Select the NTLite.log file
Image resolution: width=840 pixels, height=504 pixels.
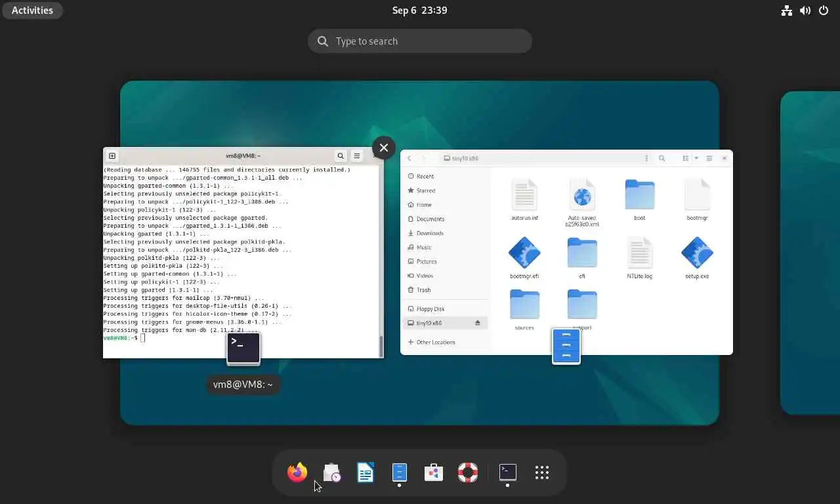[x=640, y=258]
